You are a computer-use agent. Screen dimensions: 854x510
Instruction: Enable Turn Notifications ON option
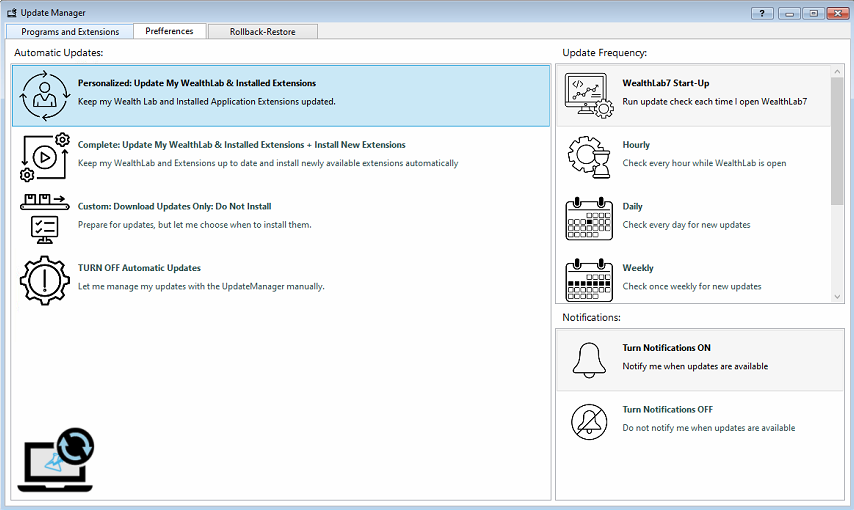click(666, 348)
